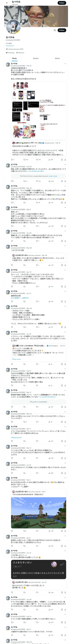The width and height of the screenshot is (72, 644).
Task: Repost the Feb 19 post with 163 reposts
Action: click(x=25, y=159)
